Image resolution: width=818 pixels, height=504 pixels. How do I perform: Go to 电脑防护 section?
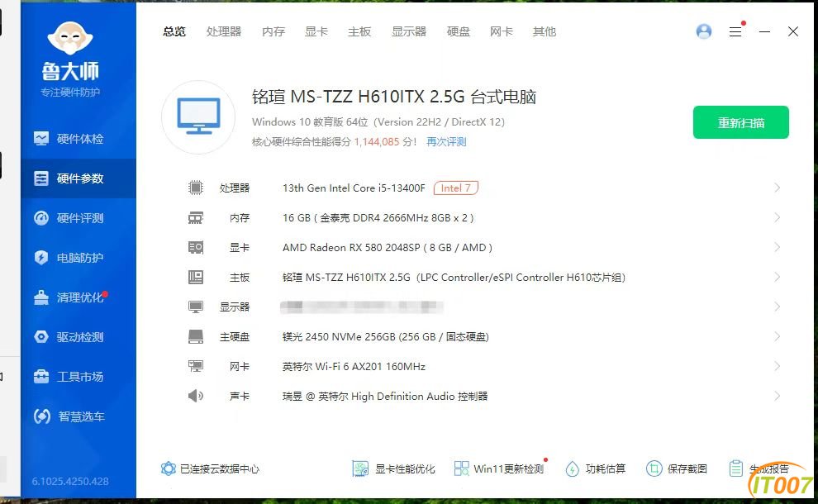pyautogui.click(x=78, y=258)
